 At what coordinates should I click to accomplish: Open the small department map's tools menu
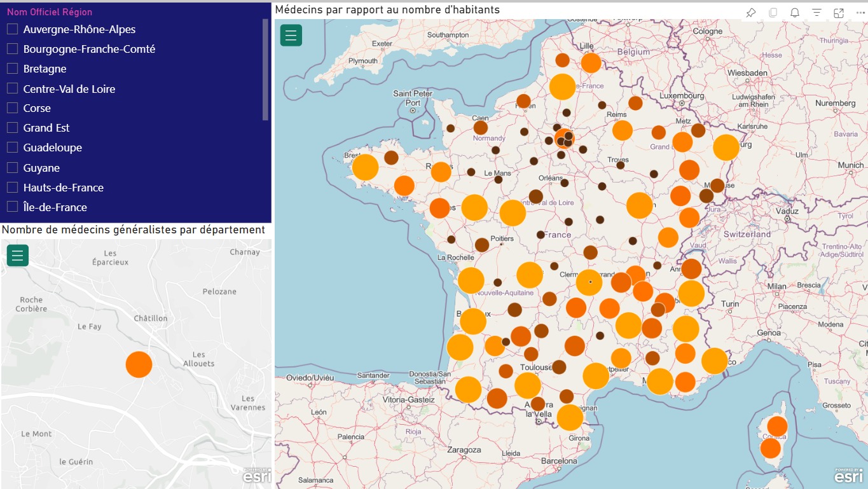(18, 256)
